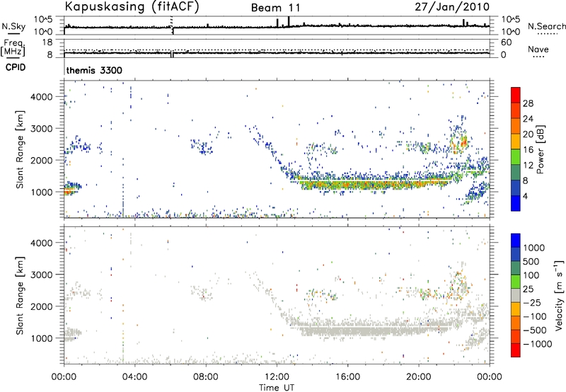Click the red bottom of the velocity colorbar
Image resolution: width=566 pixels, height=392 pixels.
[x=516, y=350]
